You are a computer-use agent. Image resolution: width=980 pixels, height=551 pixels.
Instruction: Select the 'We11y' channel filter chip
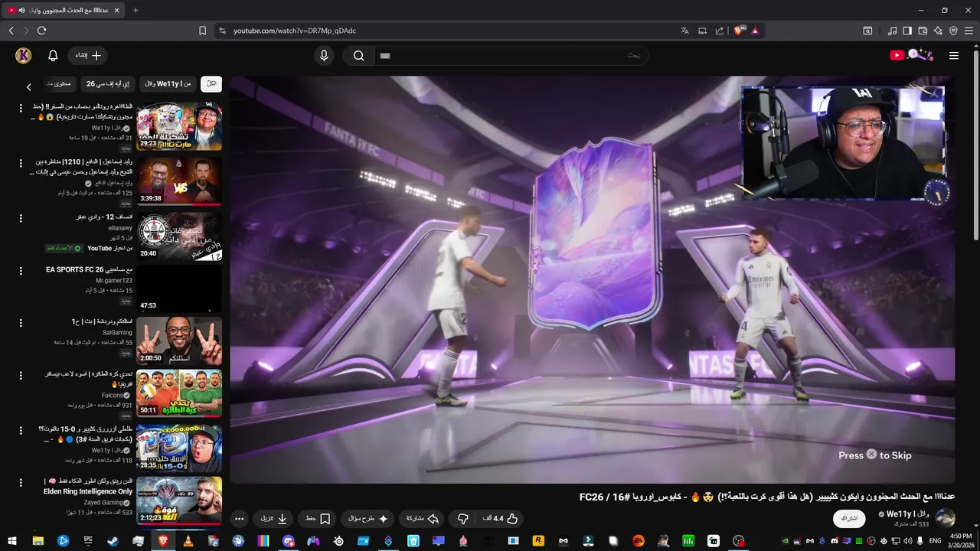168,83
